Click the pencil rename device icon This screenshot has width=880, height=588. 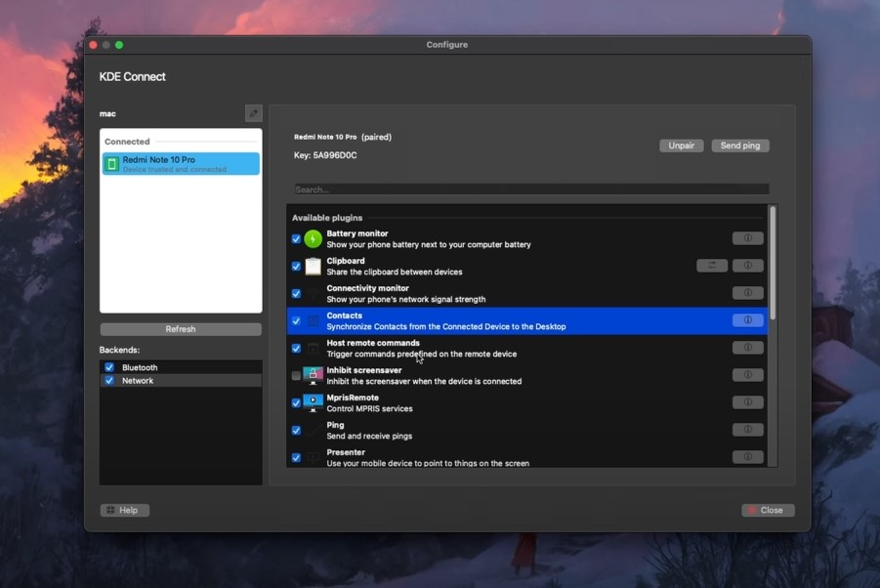pos(253,114)
